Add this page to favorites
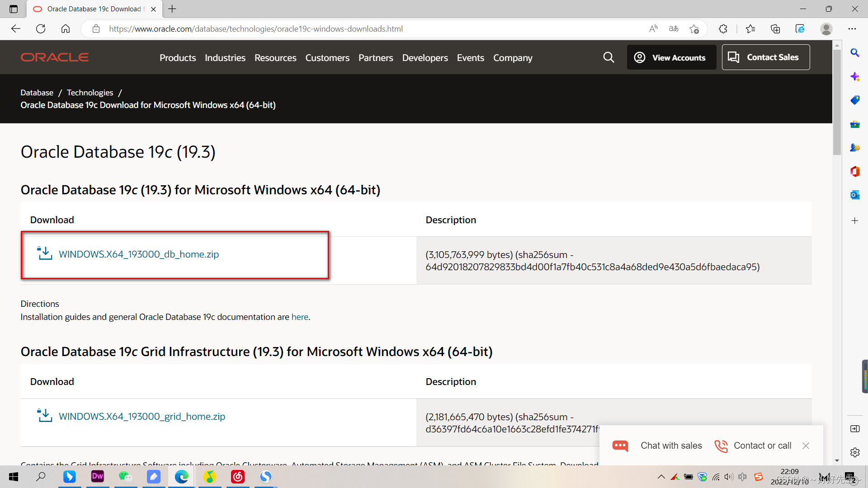The height and width of the screenshot is (488, 868). coord(695,28)
